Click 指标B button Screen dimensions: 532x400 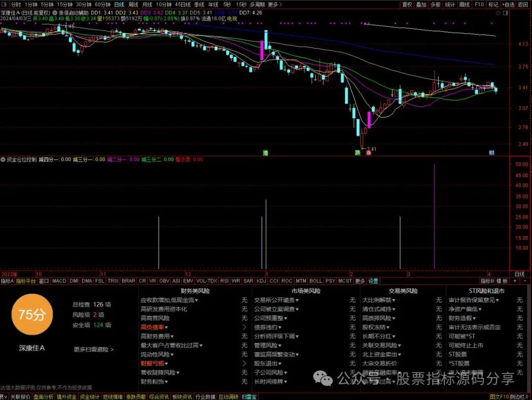[x=487, y=281]
